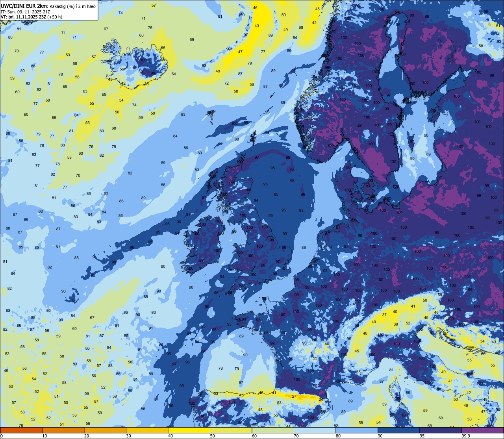Viewport: 504px width, 439px height.
Task: Click the 40–50 bright yellow legend swatch
Action: point(189,430)
